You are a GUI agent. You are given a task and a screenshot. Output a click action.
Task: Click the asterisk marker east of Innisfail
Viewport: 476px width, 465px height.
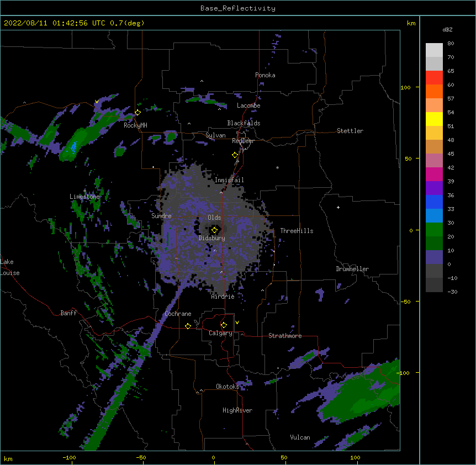(x=277, y=168)
